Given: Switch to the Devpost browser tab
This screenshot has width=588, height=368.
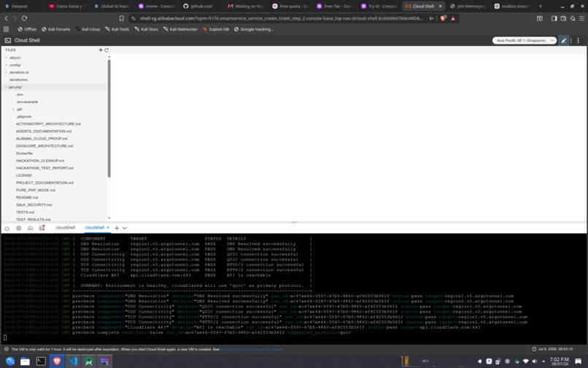Looking at the screenshot, I should pyautogui.click(x=19, y=6).
